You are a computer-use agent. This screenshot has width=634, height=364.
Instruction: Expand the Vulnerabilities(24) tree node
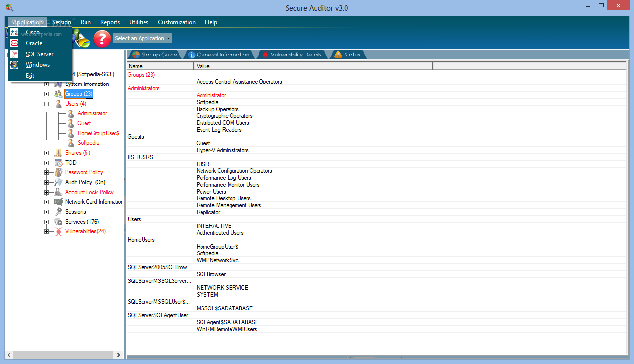47,231
